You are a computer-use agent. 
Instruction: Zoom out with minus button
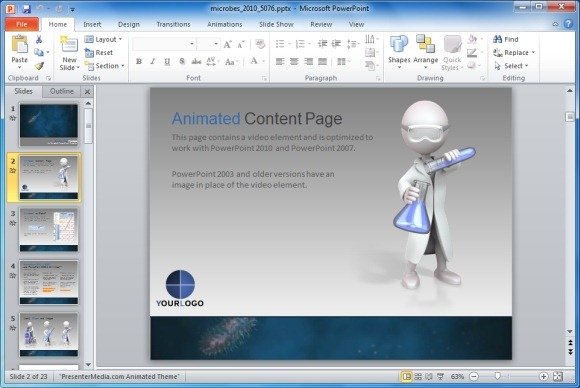click(473, 377)
